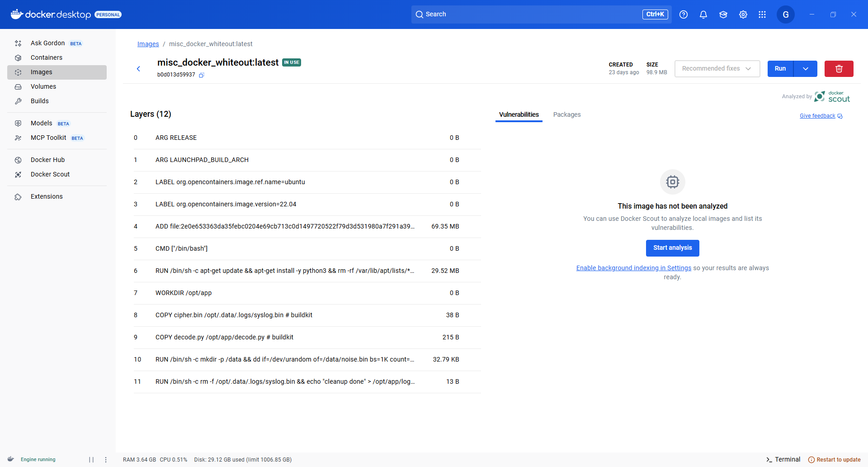Open the help question mark icon
Viewport: 868px width, 467px height.
(683, 14)
